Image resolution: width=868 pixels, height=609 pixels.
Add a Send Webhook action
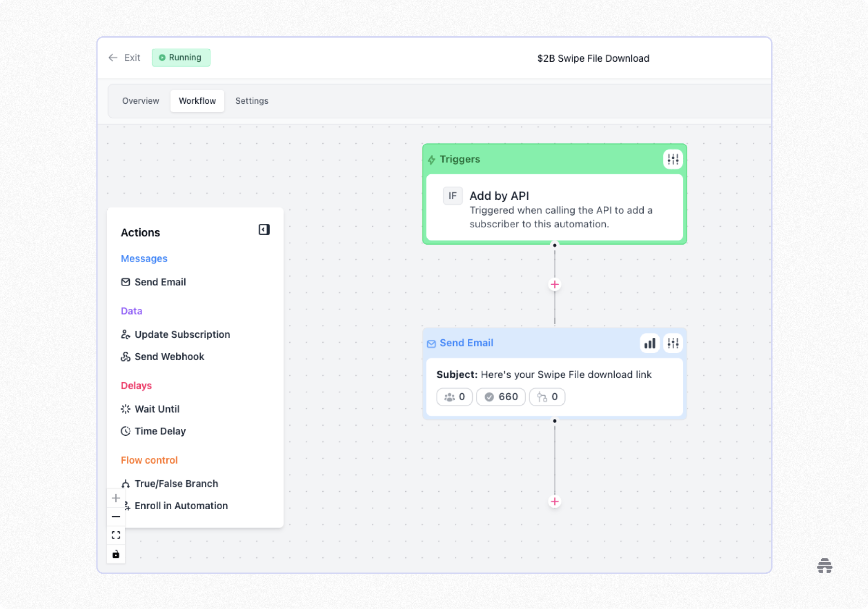tap(169, 357)
